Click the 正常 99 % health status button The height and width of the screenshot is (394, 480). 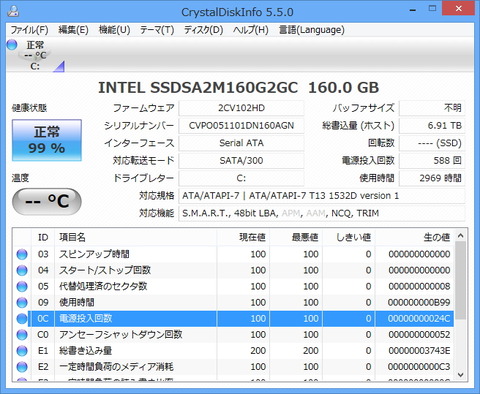pyautogui.click(x=47, y=140)
